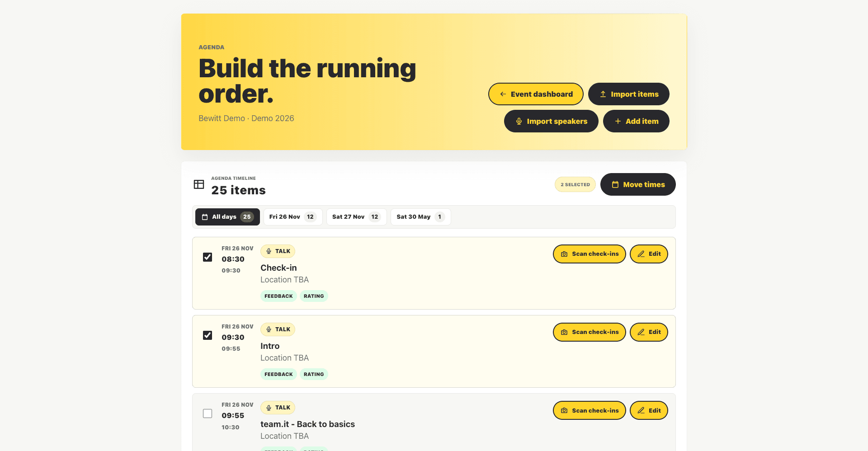The image size is (868, 451).
Task: Open the Sat 30 May day tab
Action: click(420, 217)
